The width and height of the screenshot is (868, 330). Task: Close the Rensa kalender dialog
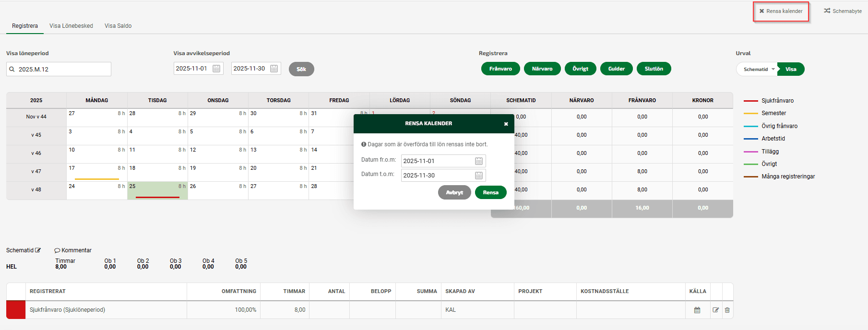(506, 124)
